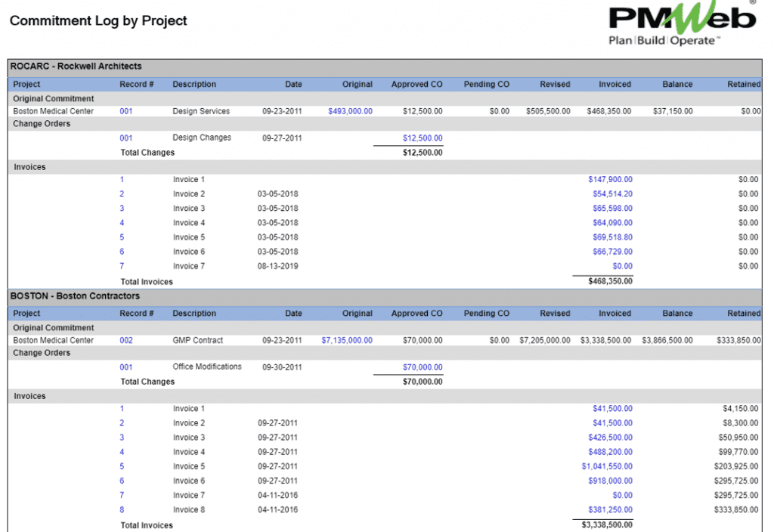This screenshot has width=774, height=532.
Task: Select the ROCARC - Rockwell Architects group header
Action: [x=385, y=66]
